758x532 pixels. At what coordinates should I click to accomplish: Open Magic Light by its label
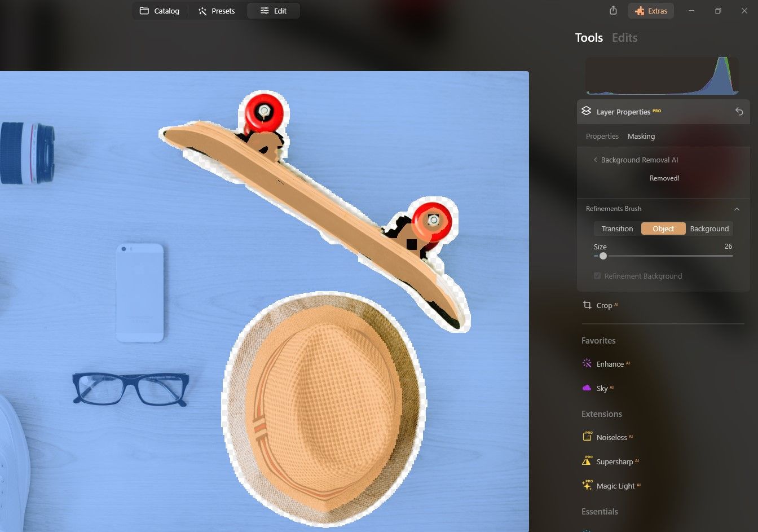point(615,486)
